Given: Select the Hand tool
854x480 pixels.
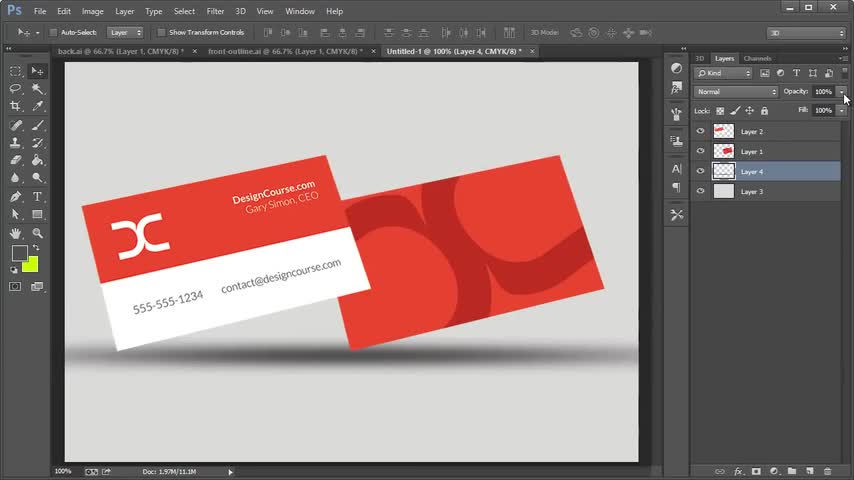Looking at the screenshot, I should pos(15,233).
